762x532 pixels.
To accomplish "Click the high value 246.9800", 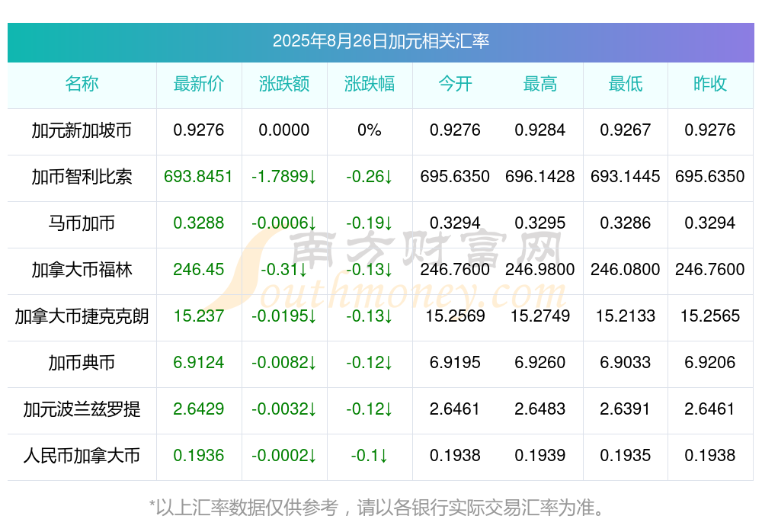I will click(x=540, y=269).
